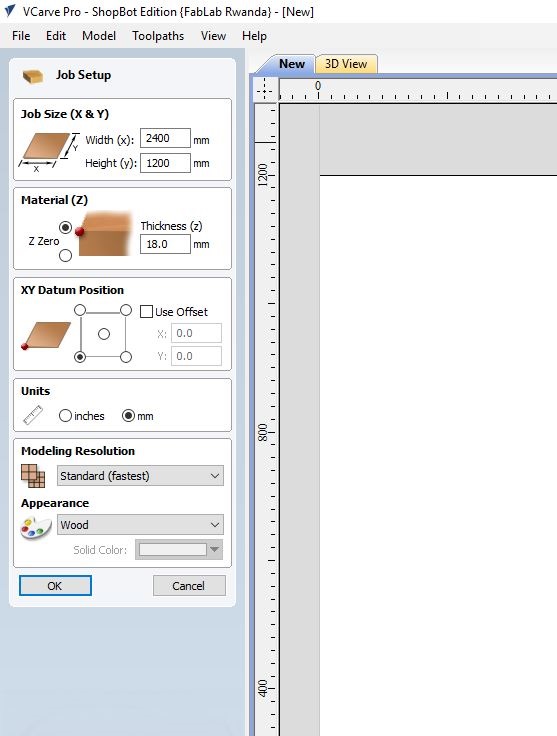The width and height of the screenshot is (557, 736).
Task: Open the View menu
Action: tap(213, 36)
